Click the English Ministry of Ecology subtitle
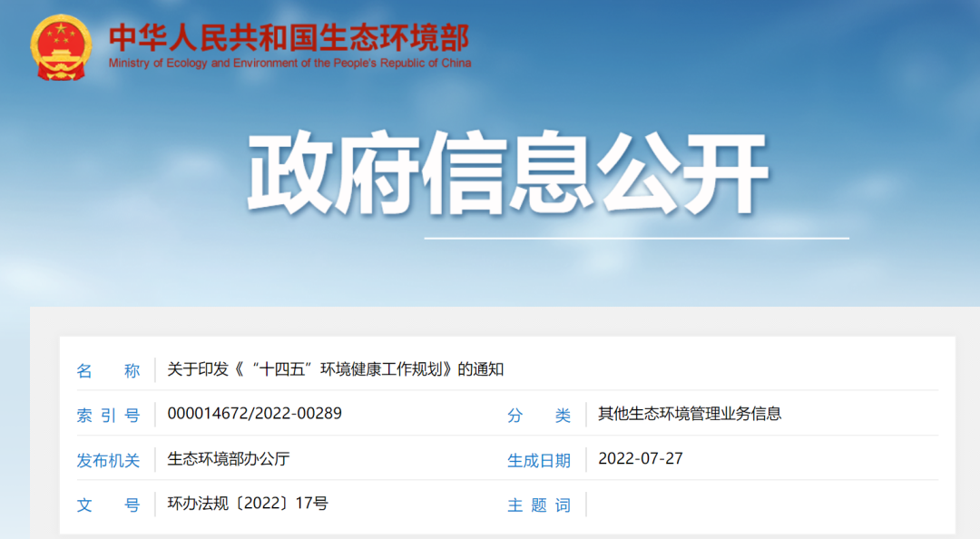Viewport: 980px width, 539px height. 289,64
